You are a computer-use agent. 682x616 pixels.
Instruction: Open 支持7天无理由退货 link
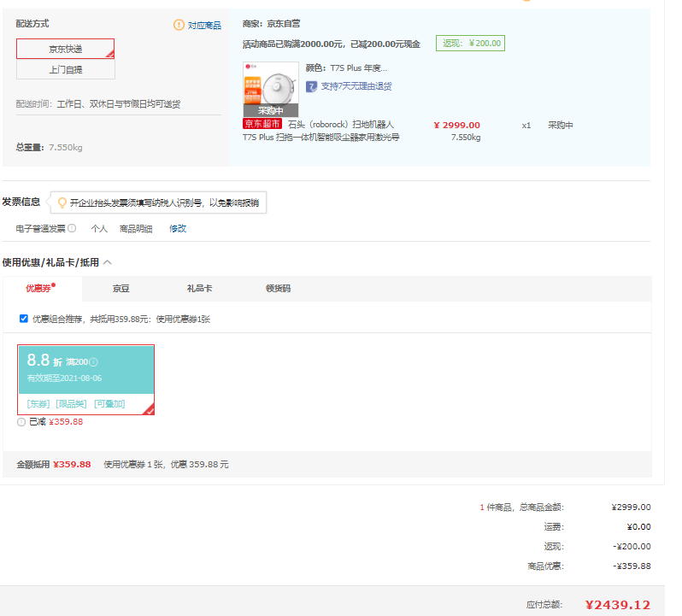[x=356, y=86]
